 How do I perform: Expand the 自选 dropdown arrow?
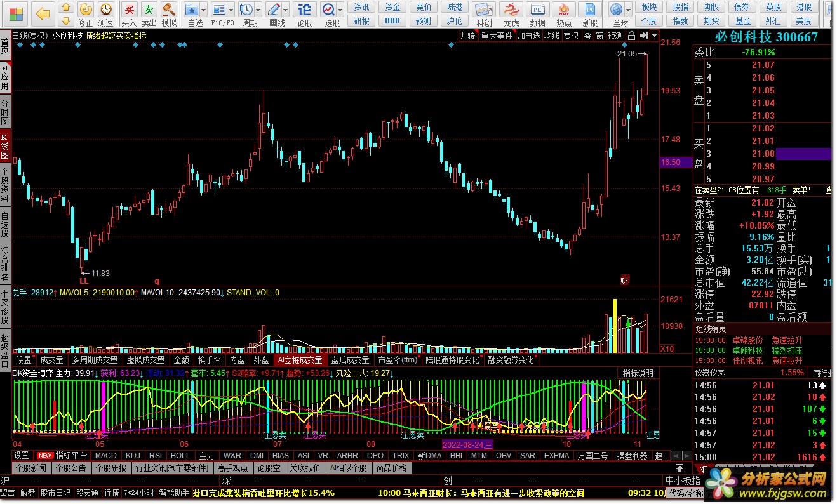[204, 10]
